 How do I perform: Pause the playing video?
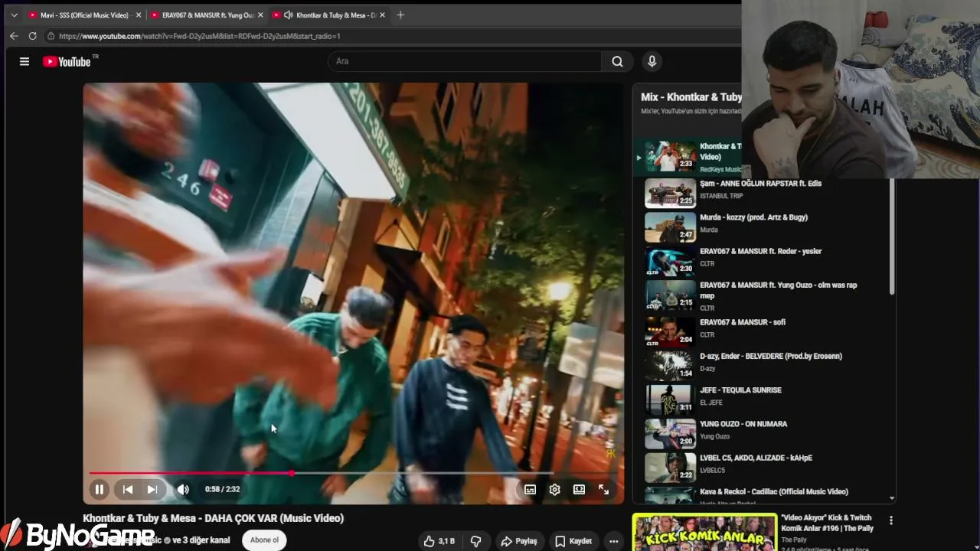(100, 490)
